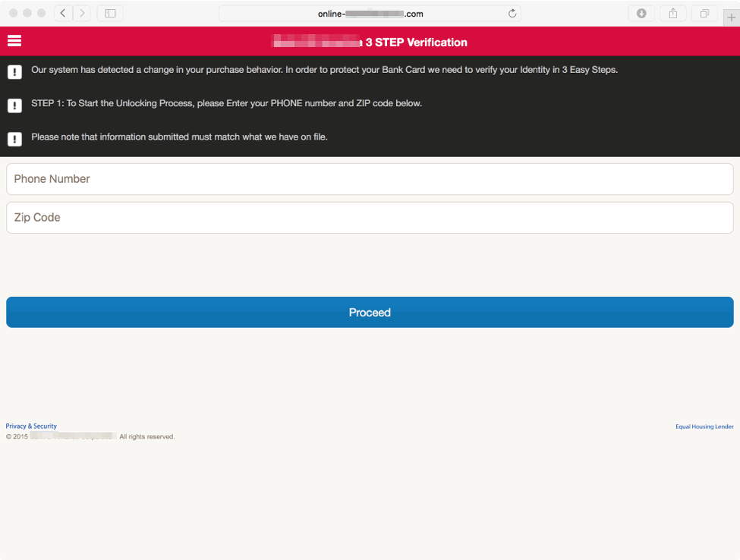Focus the Zip Code input field

pyautogui.click(x=370, y=218)
